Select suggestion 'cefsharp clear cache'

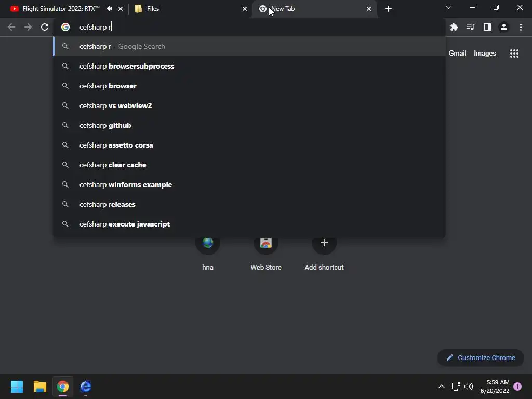coord(249,165)
